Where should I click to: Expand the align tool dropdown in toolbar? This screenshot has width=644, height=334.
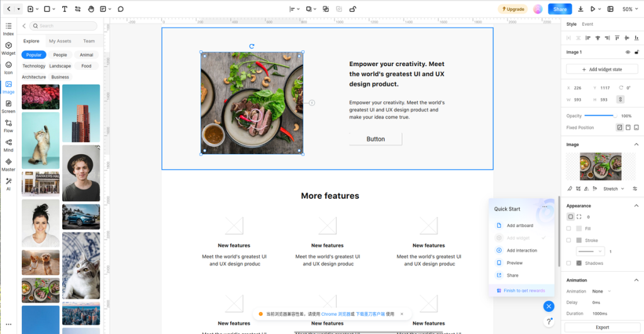coord(297,9)
